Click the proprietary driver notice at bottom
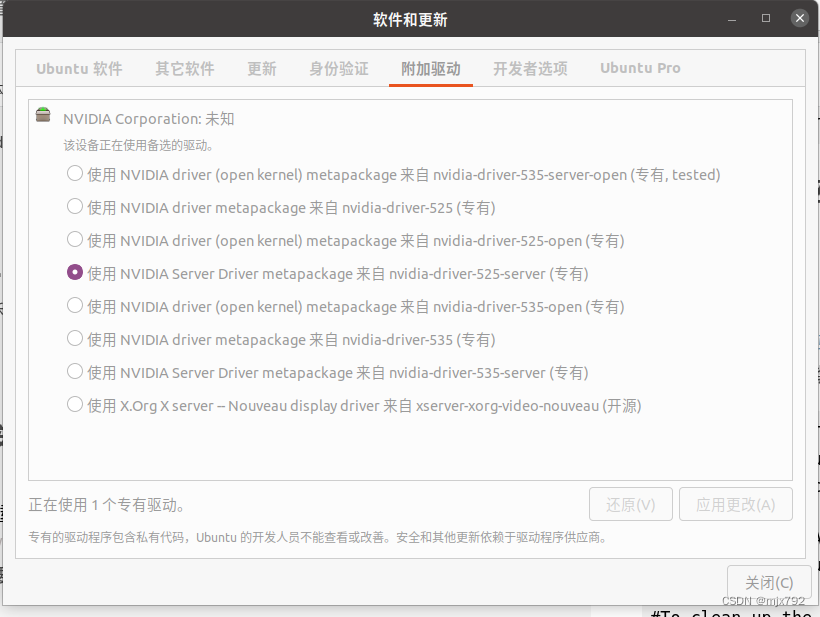 [x=317, y=538]
